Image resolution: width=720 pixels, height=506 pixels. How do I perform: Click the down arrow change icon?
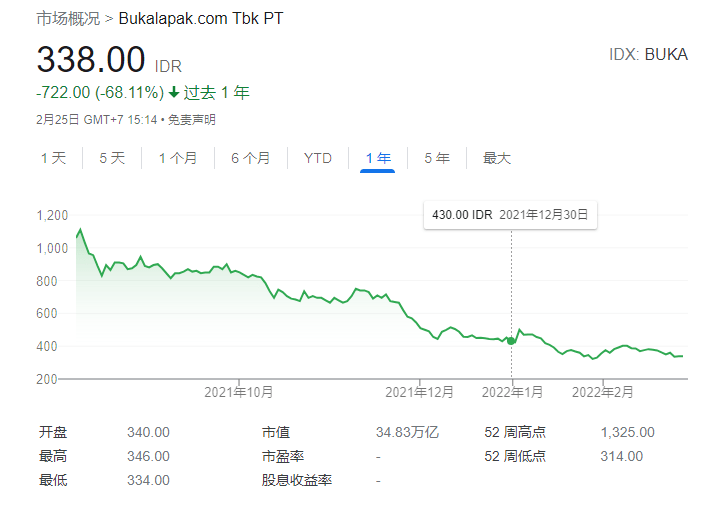pyautogui.click(x=174, y=93)
